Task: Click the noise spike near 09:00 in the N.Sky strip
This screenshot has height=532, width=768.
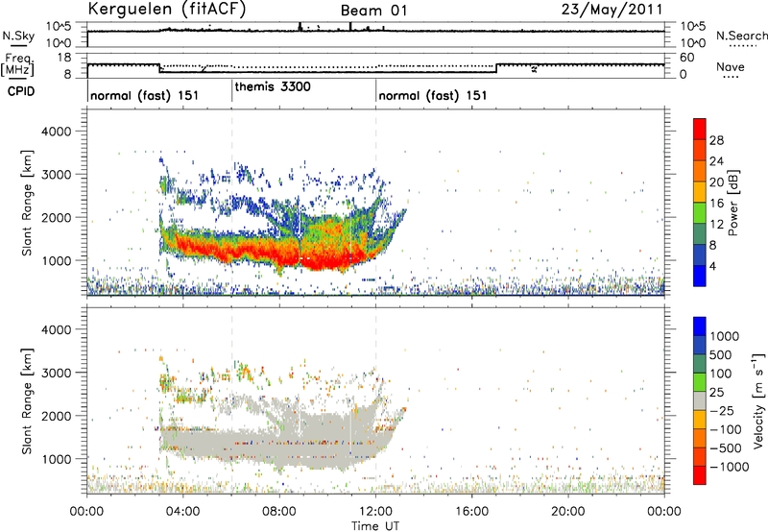Action: pos(300,27)
